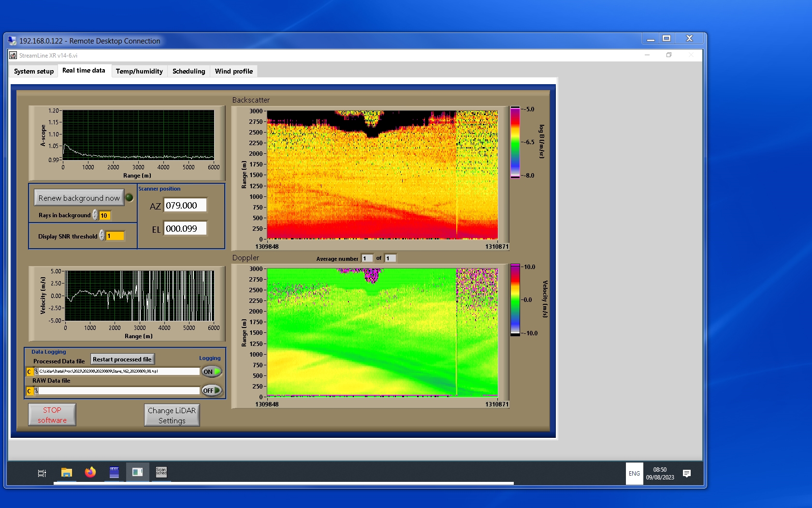Click the Renew background indicator LED
The height and width of the screenshot is (508, 812).
point(130,197)
